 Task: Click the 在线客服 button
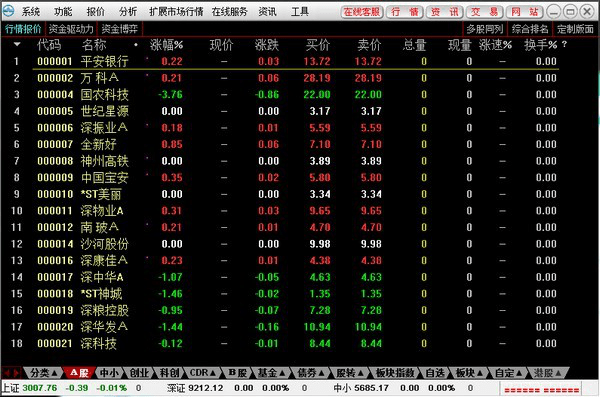pyautogui.click(x=362, y=12)
